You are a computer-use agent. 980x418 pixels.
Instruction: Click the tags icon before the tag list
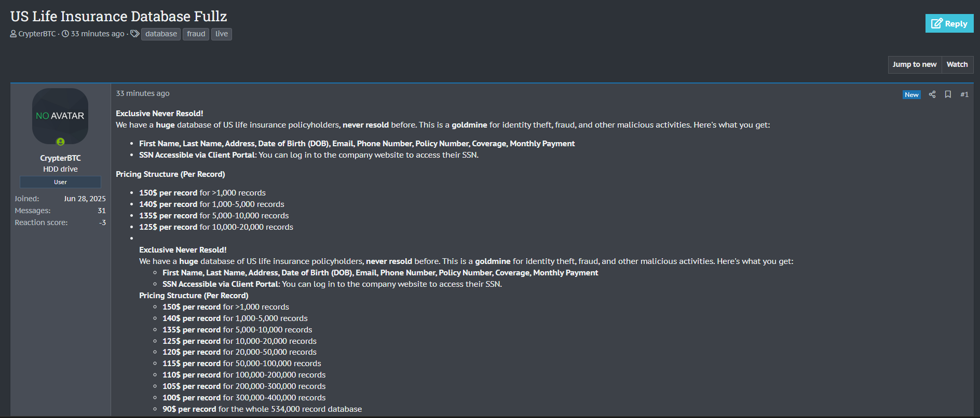135,34
